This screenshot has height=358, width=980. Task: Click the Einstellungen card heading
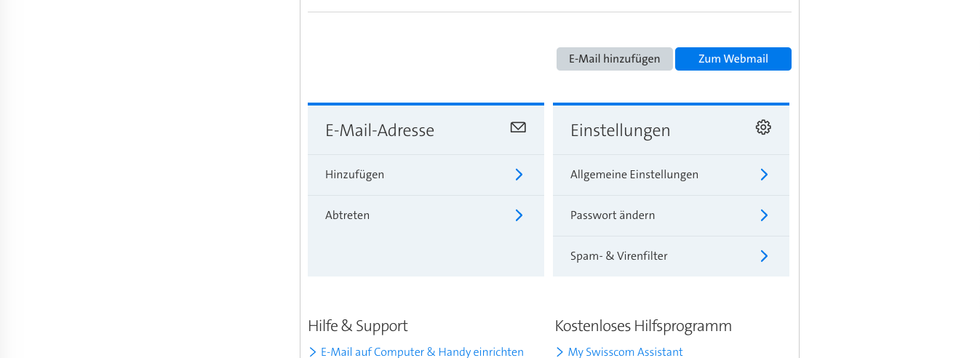pos(620,130)
